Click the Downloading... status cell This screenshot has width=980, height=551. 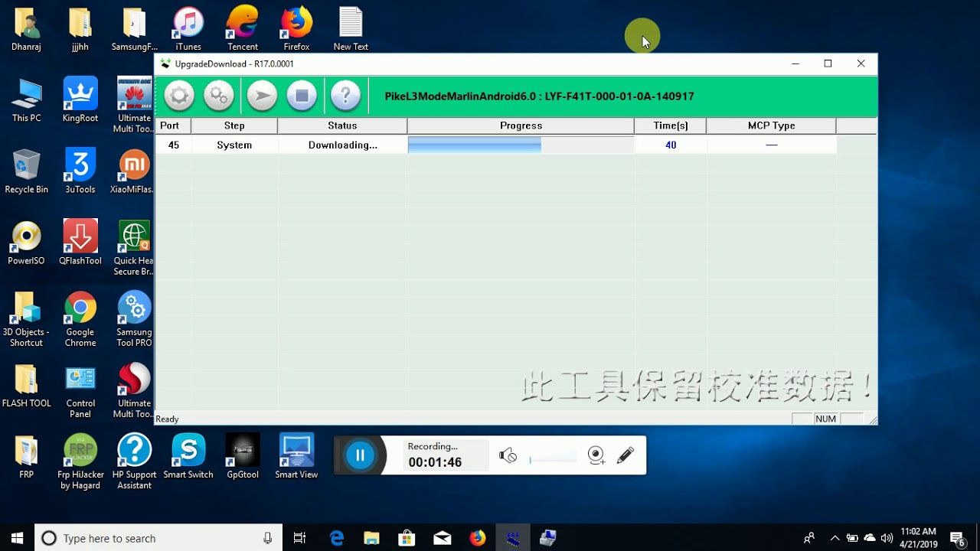coord(342,145)
